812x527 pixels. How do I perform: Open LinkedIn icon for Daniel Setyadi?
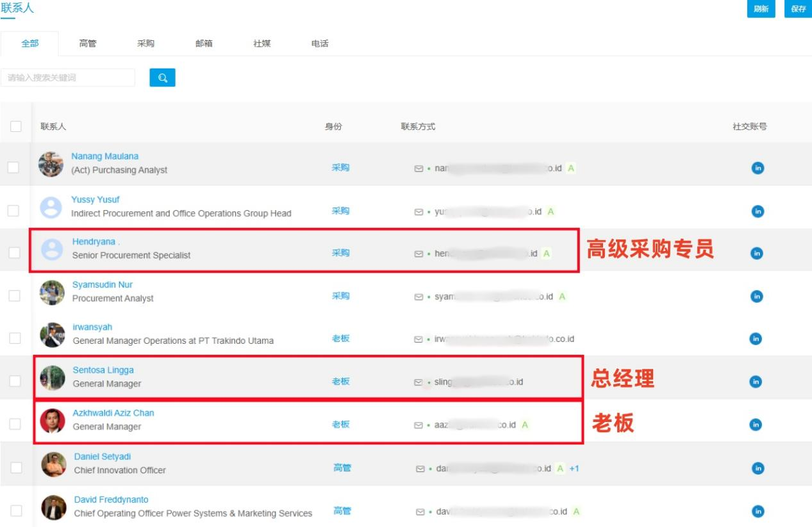[x=758, y=468]
